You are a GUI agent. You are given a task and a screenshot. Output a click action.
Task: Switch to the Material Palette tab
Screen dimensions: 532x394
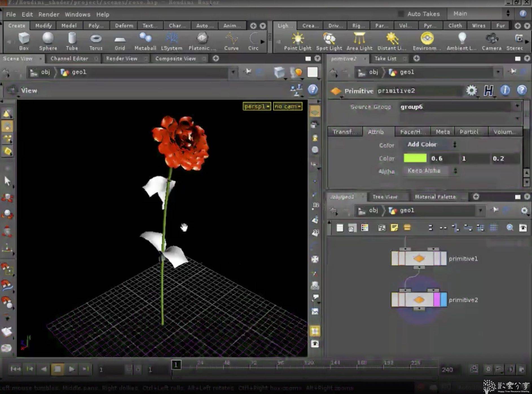pyautogui.click(x=435, y=197)
